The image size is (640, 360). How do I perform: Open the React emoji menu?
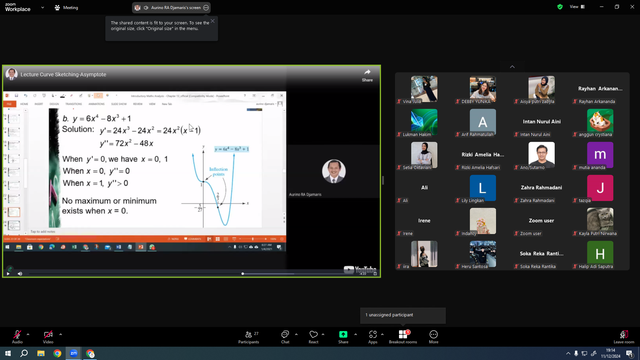pyautogui.click(x=313, y=337)
